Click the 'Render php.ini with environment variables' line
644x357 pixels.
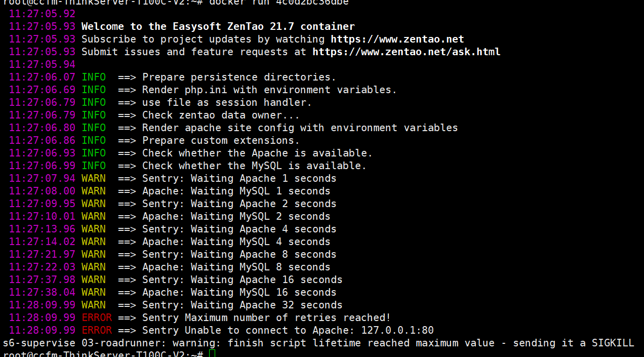click(x=269, y=90)
